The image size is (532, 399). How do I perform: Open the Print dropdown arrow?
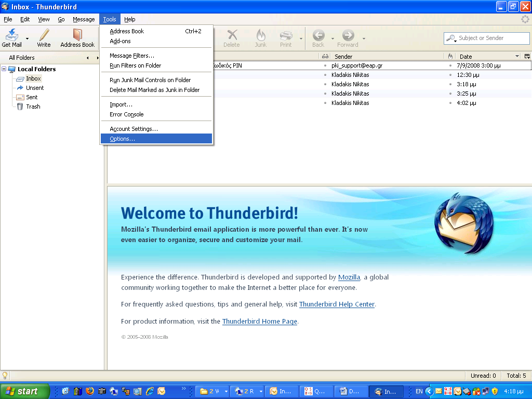pos(301,38)
